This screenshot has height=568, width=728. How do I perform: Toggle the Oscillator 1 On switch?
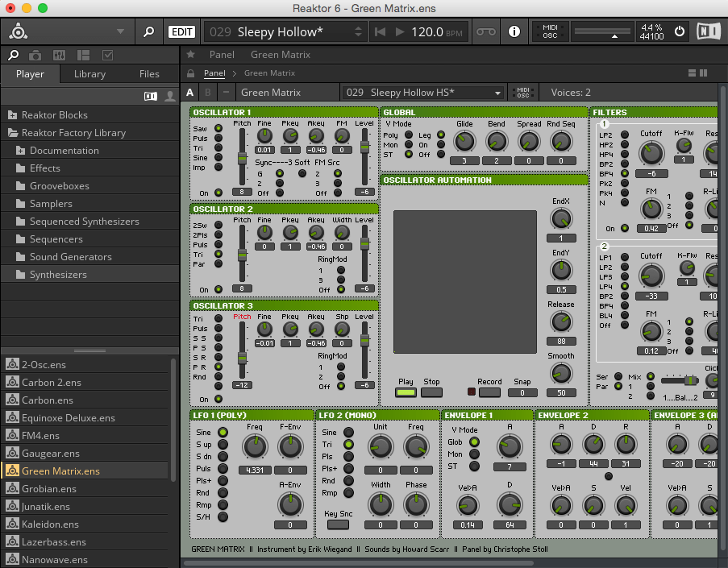pyautogui.click(x=218, y=193)
